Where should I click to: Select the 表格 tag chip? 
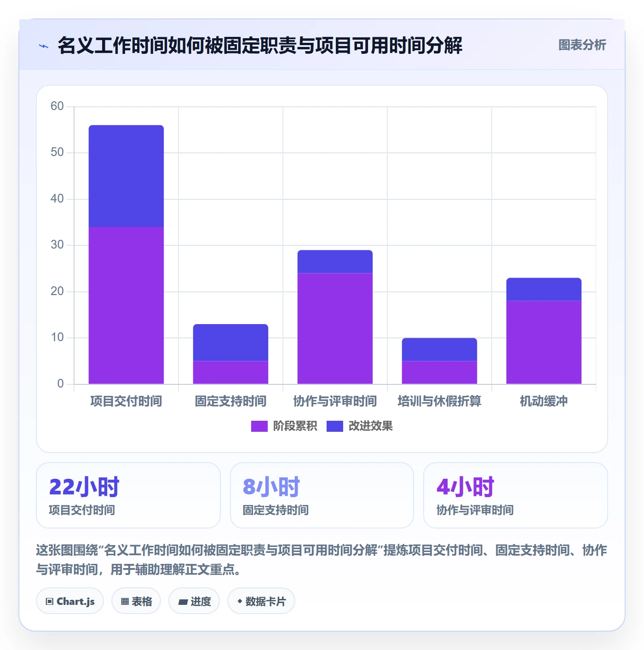tap(136, 601)
